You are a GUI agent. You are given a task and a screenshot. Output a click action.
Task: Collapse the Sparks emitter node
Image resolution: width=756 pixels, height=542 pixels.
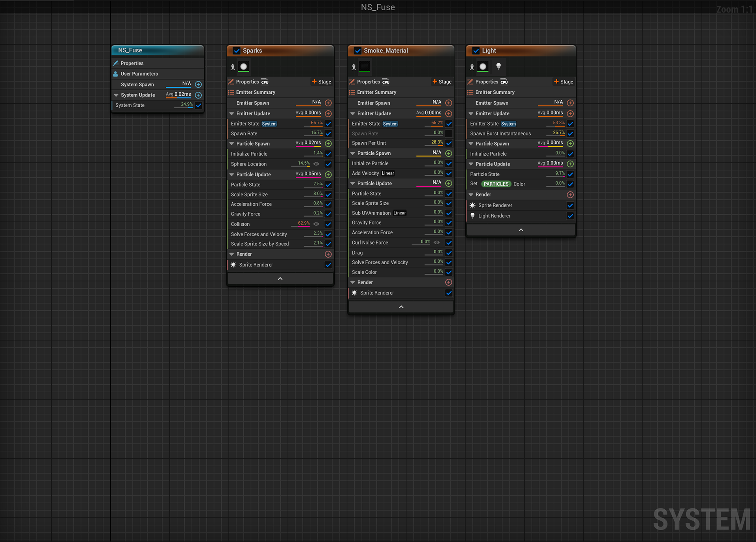pyautogui.click(x=280, y=278)
